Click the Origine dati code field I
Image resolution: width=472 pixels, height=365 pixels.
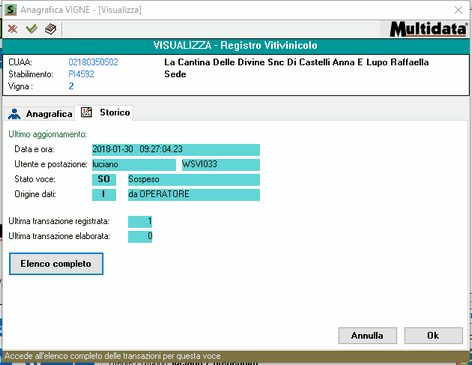click(x=104, y=194)
